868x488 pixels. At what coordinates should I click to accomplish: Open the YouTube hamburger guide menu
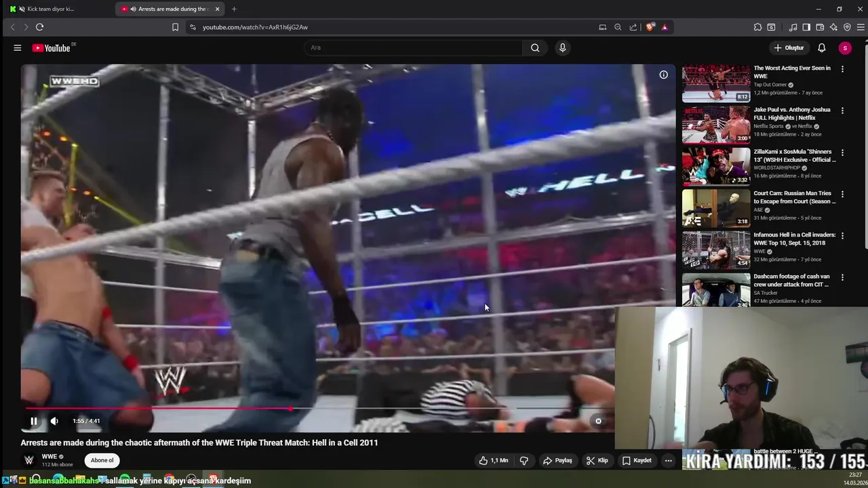(x=18, y=48)
